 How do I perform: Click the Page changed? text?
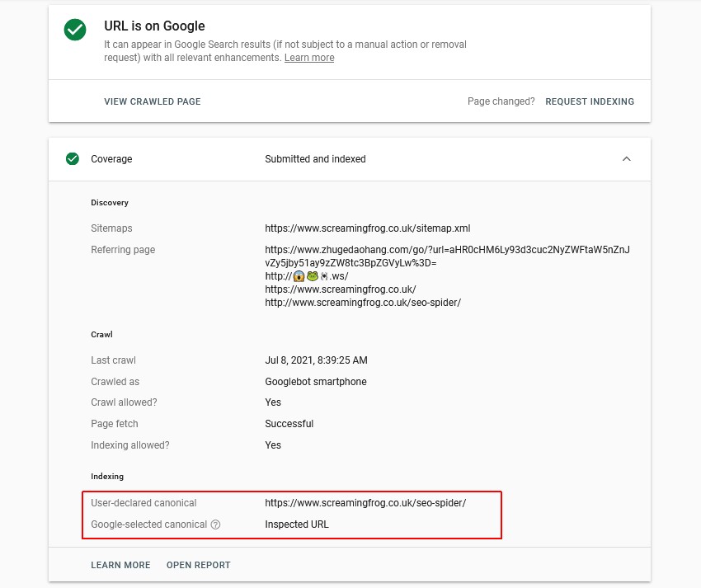click(501, 101)
